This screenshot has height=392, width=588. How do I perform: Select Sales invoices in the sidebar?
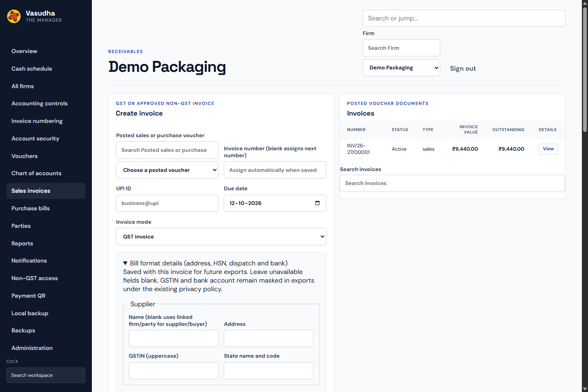(x=46, y=191)
